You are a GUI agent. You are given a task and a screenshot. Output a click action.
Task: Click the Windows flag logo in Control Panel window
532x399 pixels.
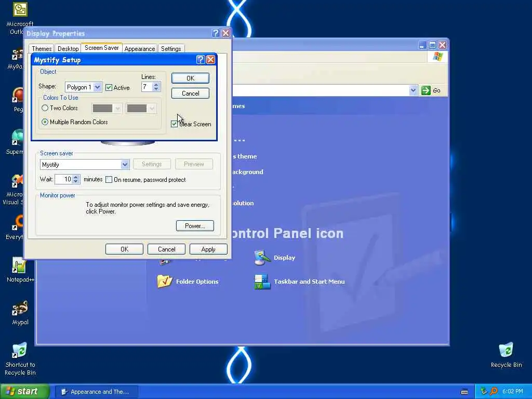pos(437,56)
